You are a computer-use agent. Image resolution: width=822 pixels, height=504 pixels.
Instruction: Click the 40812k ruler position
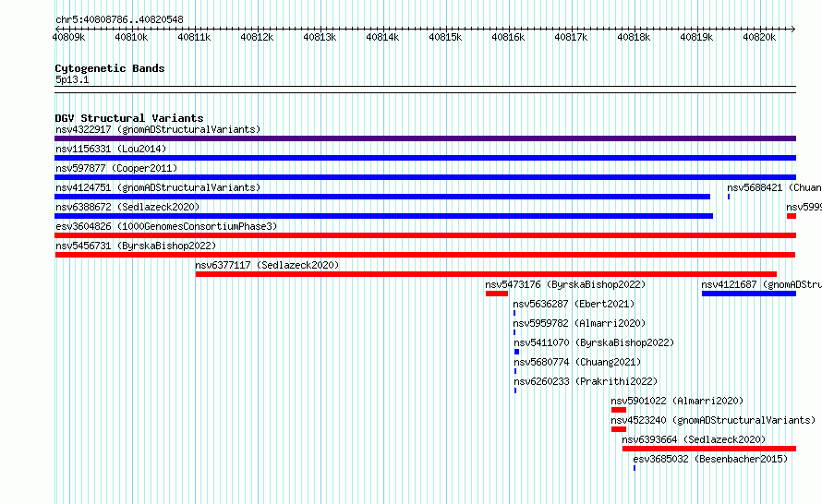click(257, 37)
